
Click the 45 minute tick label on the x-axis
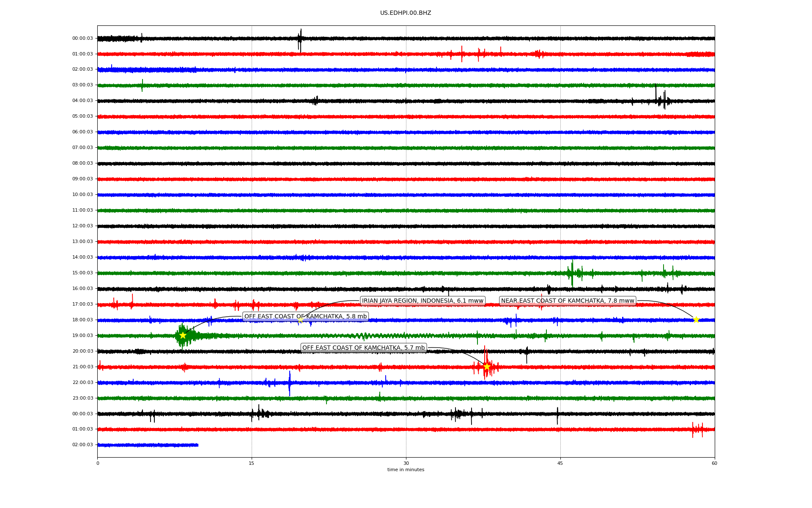(560, 464)
